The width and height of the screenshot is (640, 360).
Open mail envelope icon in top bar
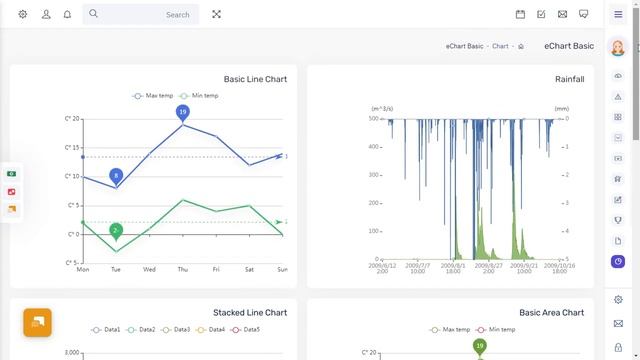pos(562,14)
